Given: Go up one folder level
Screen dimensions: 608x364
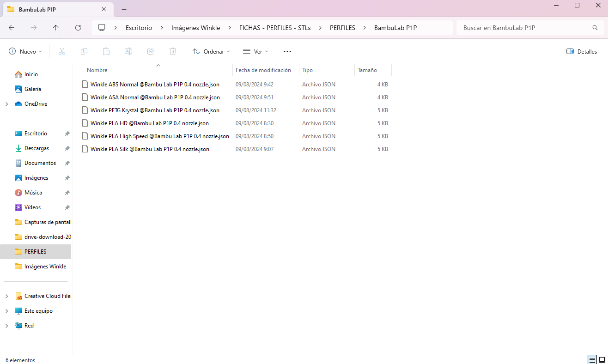Looking at the screenshot, I should 56,28.
